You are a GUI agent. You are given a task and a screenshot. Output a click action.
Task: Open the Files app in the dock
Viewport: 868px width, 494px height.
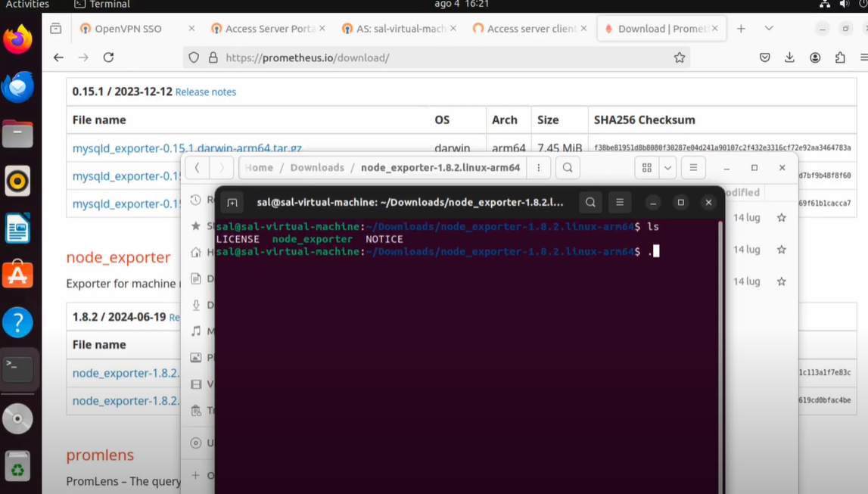point(17,134)
